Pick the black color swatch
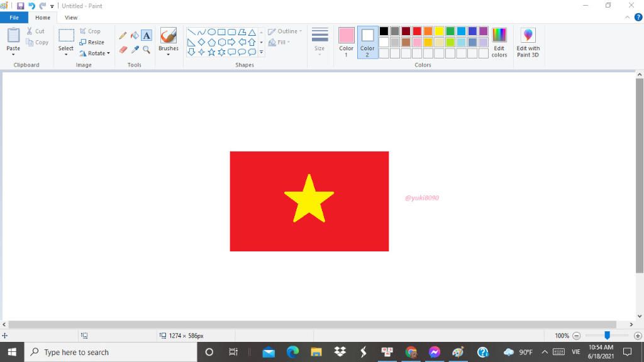 pos(384,31)
